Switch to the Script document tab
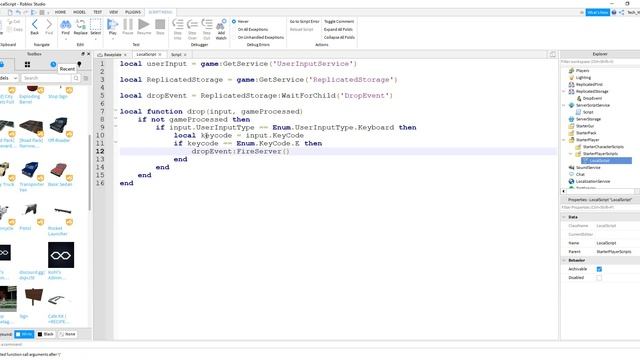 tap(176, 55)
